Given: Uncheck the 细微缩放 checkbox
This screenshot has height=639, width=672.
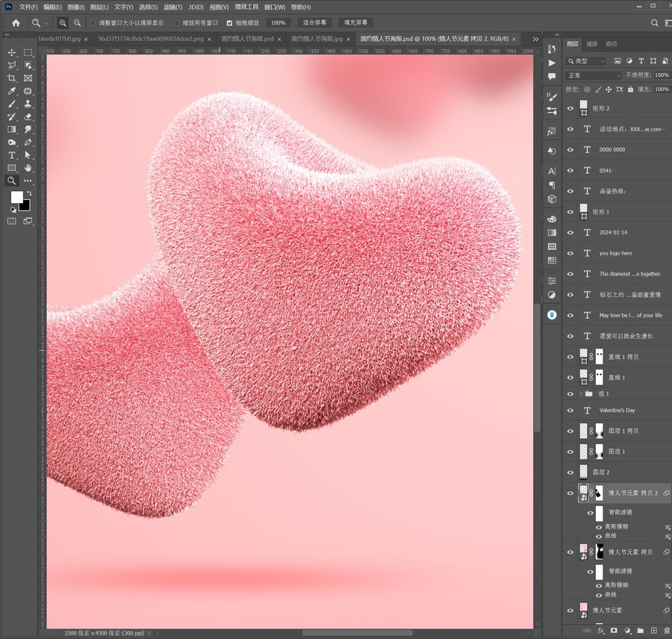Looking at the screenshot, I should pyautogui.click(x=229, y=23).
